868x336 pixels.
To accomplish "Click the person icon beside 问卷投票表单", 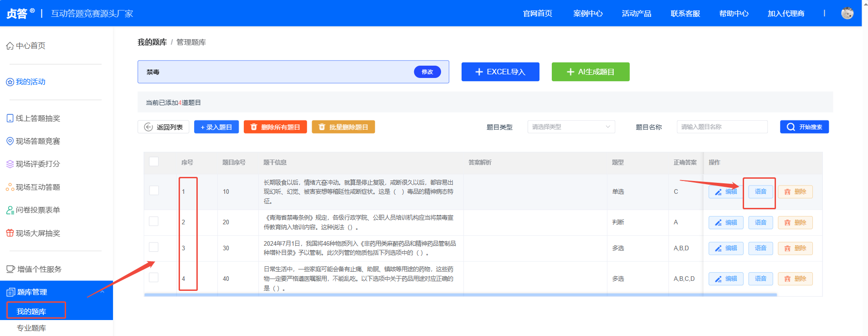I will pyautogui.click(x=10, y=210).
